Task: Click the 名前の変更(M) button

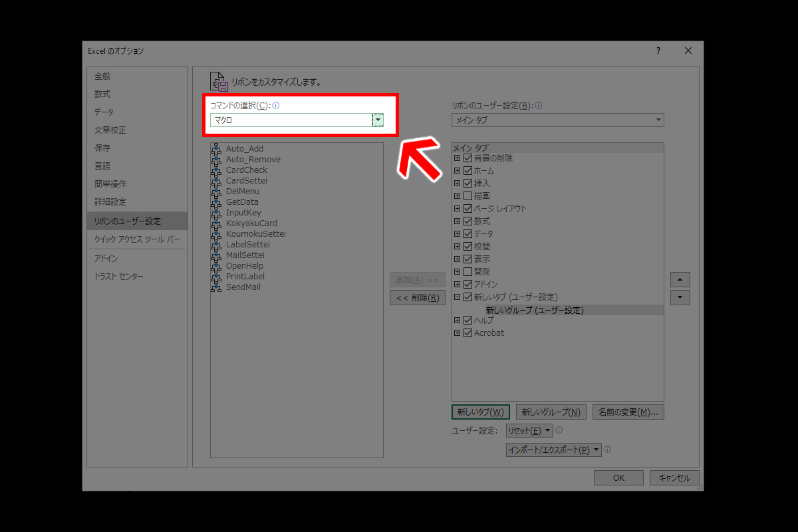Action: tap(628, 412)
